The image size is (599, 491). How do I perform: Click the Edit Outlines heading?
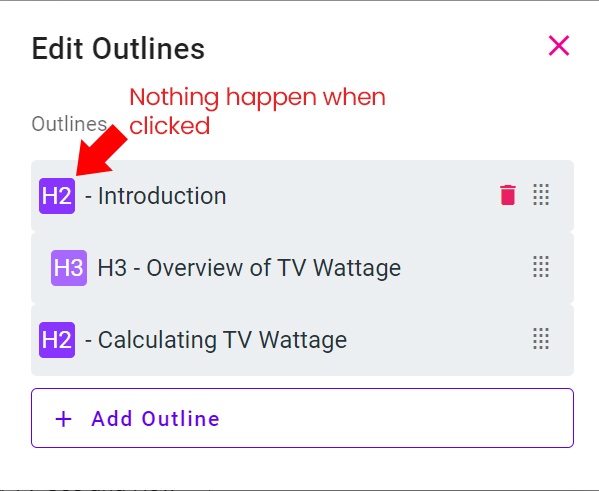coord(118,49)
